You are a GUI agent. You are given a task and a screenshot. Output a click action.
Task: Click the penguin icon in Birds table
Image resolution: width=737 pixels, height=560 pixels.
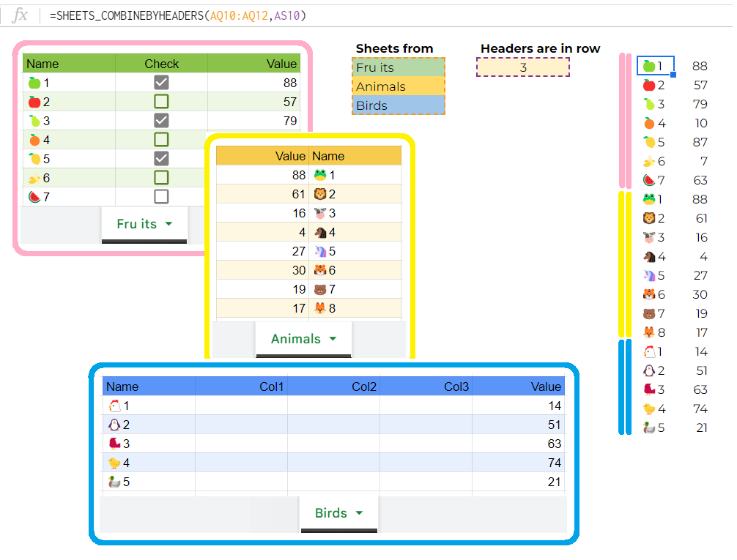click(x=114, y=425)
